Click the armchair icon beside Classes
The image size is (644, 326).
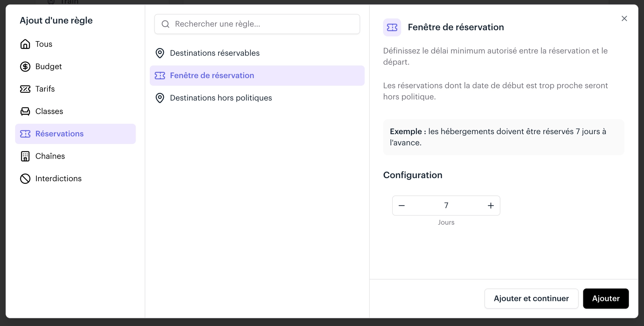pyautogui.click(x=25, y=111)
